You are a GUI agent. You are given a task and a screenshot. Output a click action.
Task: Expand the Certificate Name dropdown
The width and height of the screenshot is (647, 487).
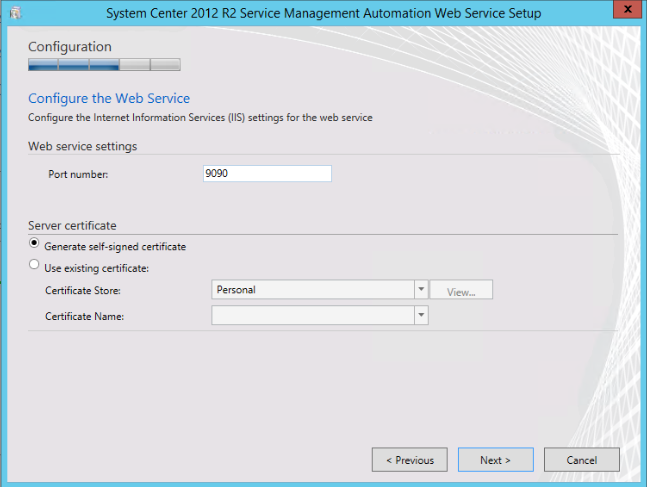click(421, 316)
